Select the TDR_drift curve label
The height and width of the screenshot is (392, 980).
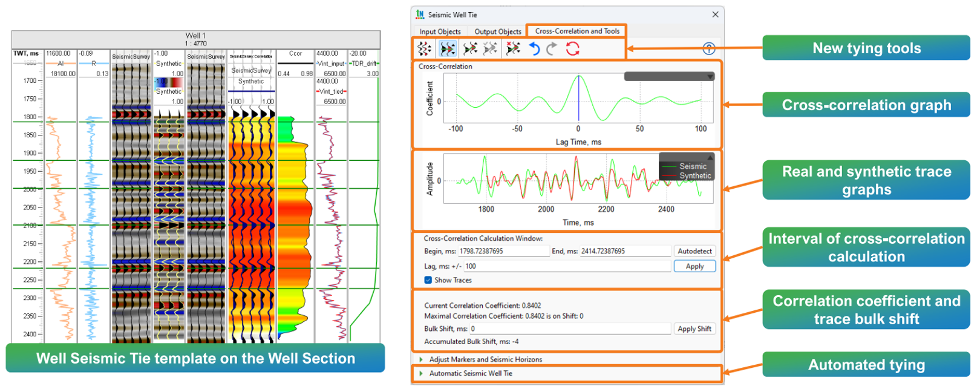click(364, 64)
